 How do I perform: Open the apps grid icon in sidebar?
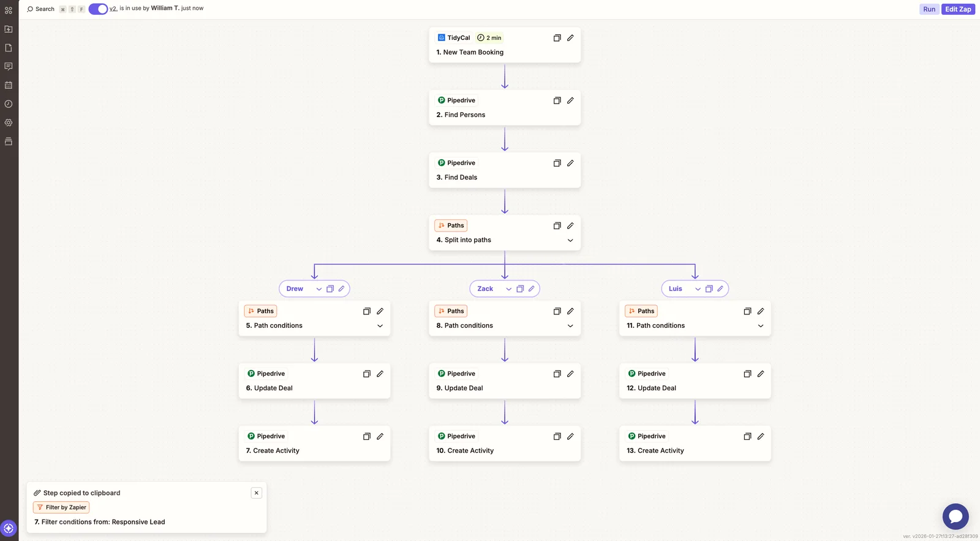pyautogui.click(x=9, y=10)
